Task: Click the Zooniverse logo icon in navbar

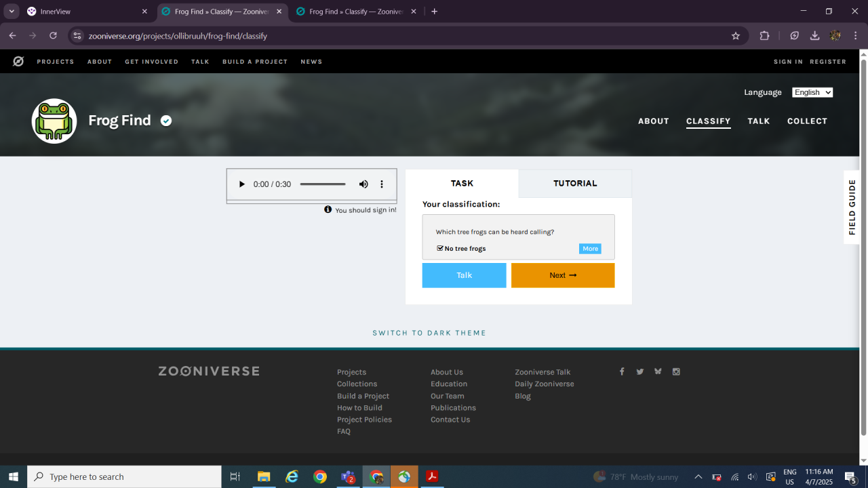Action: pyautogui.click(x=18, y=62)
